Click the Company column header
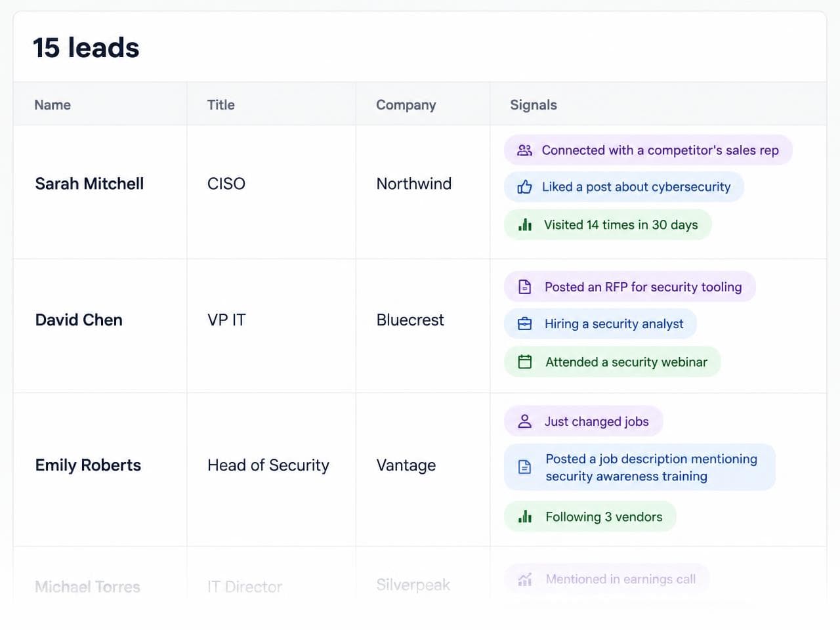This screenshot has height=630, width=840. (406, 105)
